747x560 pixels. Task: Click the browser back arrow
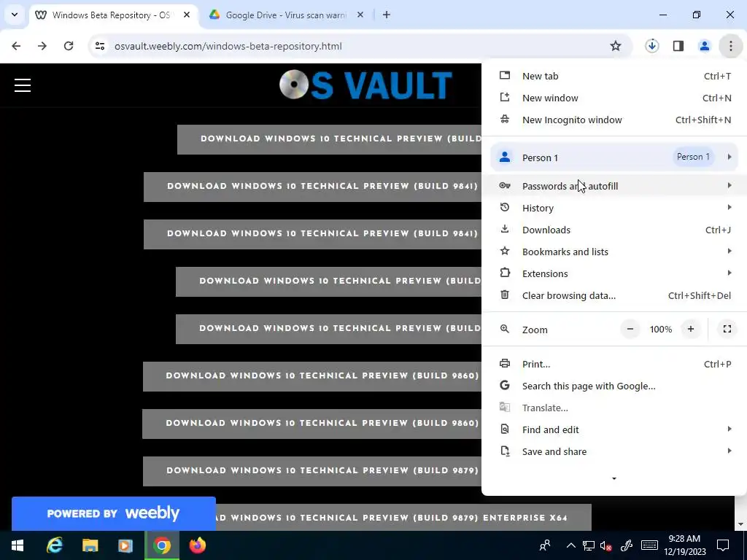[x=16, y=46]
